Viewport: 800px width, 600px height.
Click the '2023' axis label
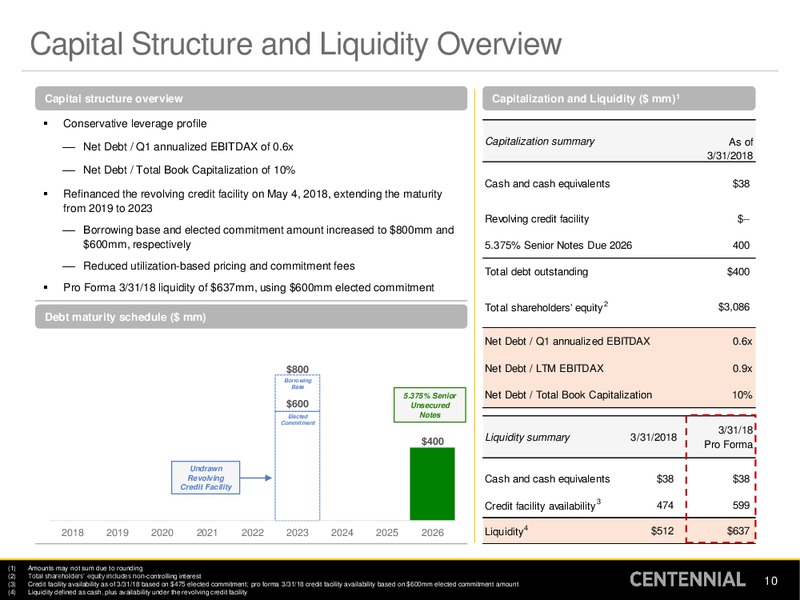pos(297,533)
